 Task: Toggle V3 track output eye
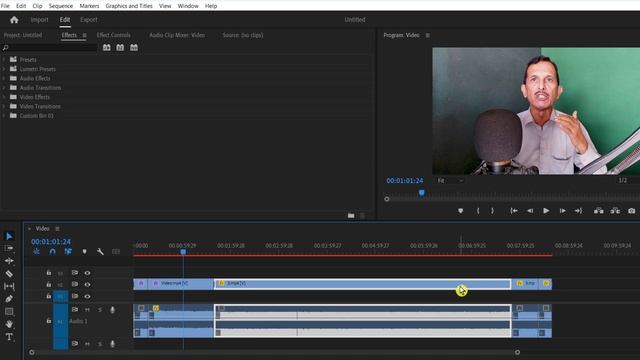click(x=87, y=273)
